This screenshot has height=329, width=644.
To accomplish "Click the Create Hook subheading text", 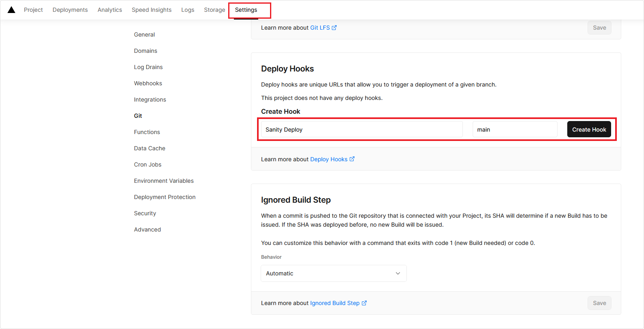I will point(281,111).
